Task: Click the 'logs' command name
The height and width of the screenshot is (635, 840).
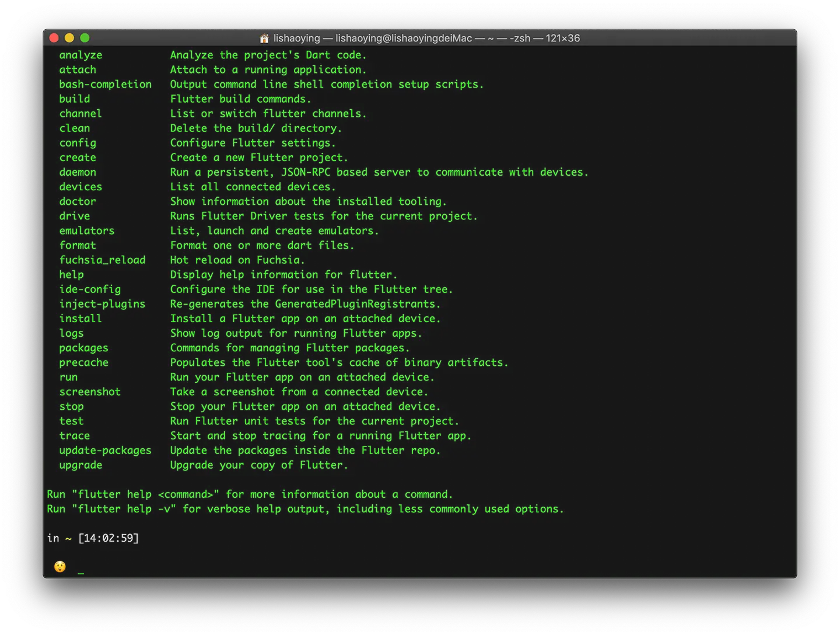Action: [x=71, y=333]
